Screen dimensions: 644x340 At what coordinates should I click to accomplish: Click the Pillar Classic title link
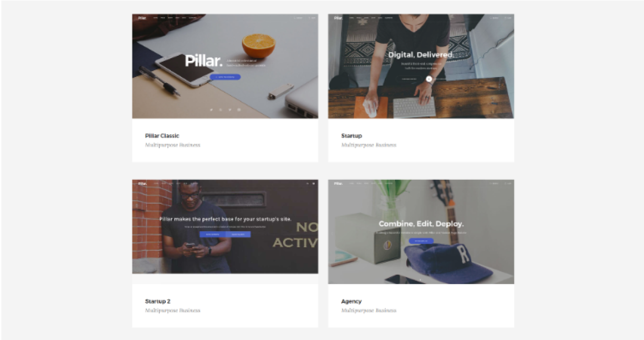click(162, 136)
